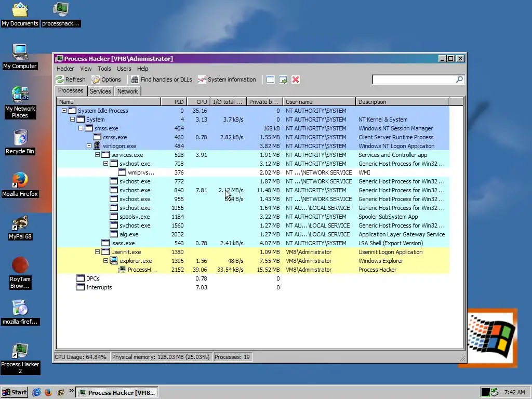The height and width of the screenshot is (399, 532).
Task: Select the spoolsv.exe process row
Action: (253, 217)
